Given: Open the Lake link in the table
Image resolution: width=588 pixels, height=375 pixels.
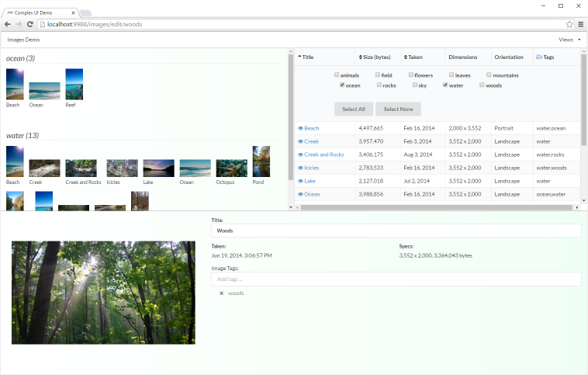Looking at the screenshot, I should (310, 181).
